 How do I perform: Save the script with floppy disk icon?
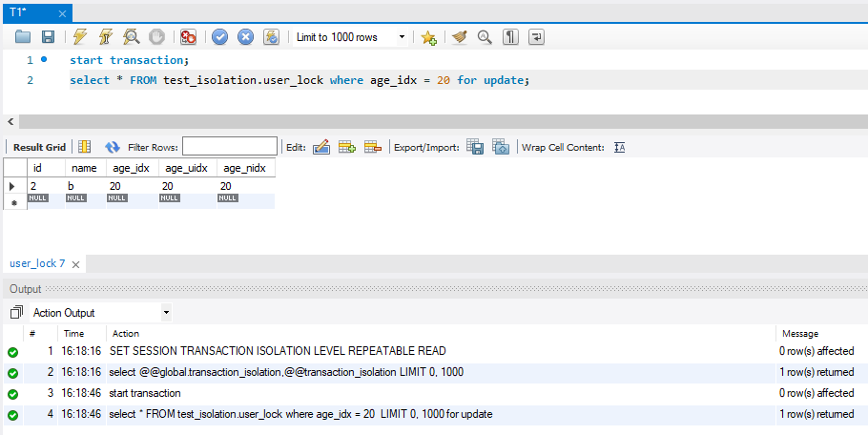48,37
